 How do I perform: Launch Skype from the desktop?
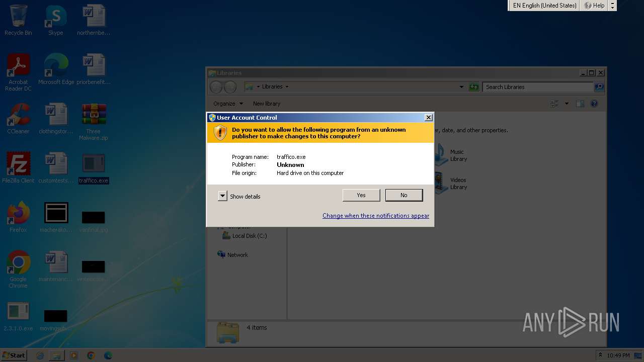(55, 20)
